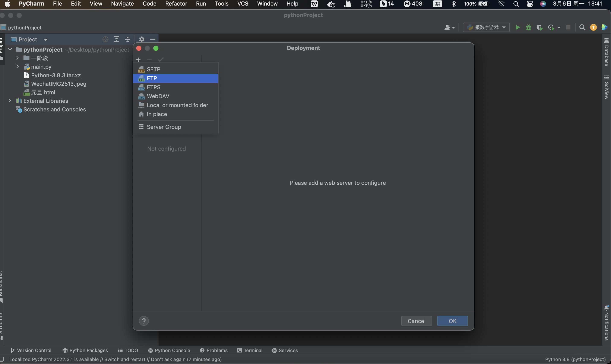Open macOS Spotlight search icon
The height and width of the screenshot is (364, 611).
click(516, 4)
